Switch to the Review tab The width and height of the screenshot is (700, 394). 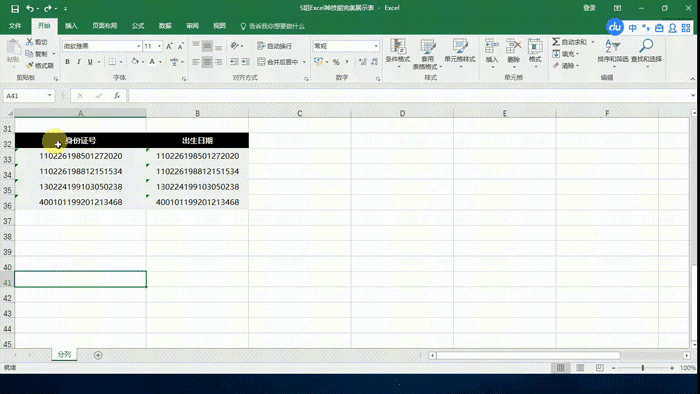point(192,26)
